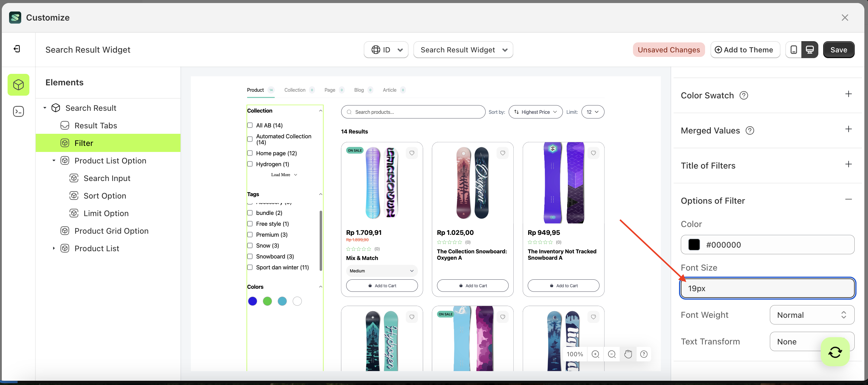Open the Highest Price sort dropdown

(535, 112)
